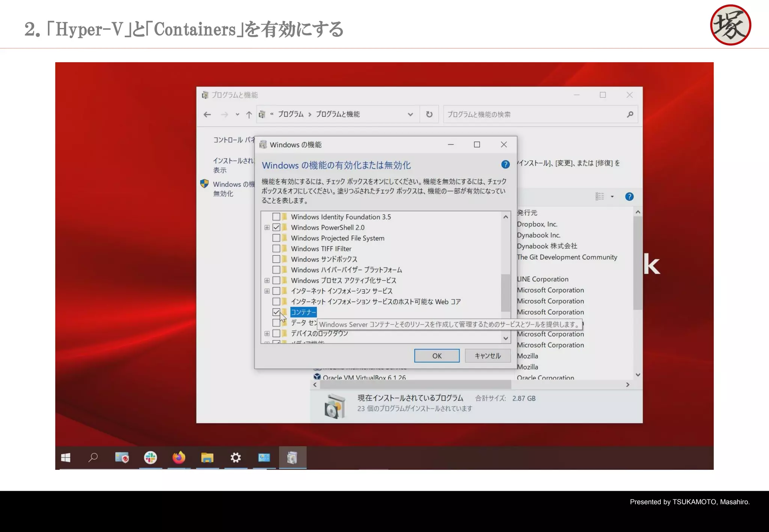Click the コントロール パネル home link
Viewport: 769px width, 532px height.
pos(234,140)
